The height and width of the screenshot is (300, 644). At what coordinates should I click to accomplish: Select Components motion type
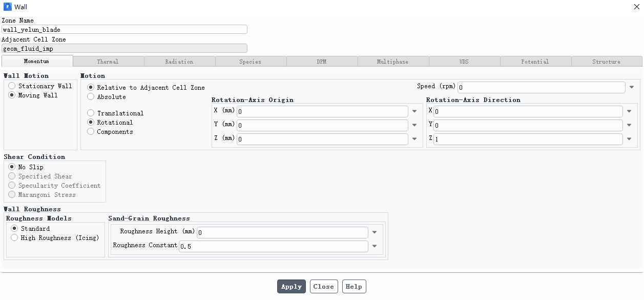click(91, 132)
